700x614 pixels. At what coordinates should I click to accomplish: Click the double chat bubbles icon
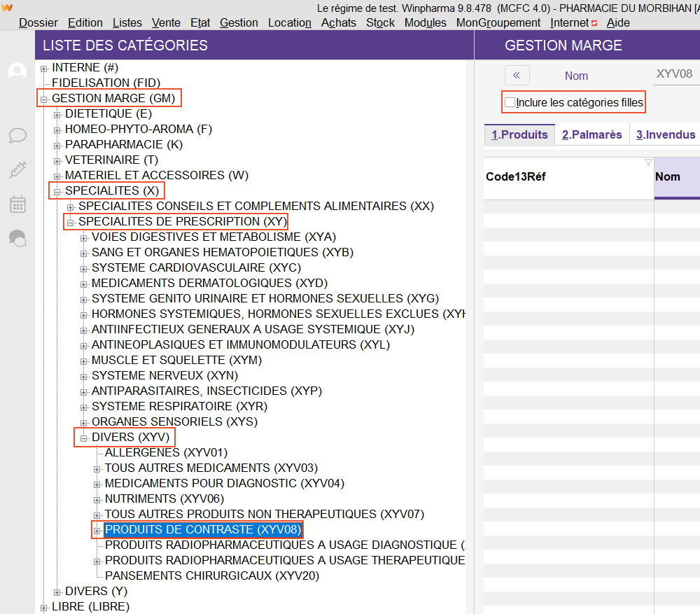point(17,239)
